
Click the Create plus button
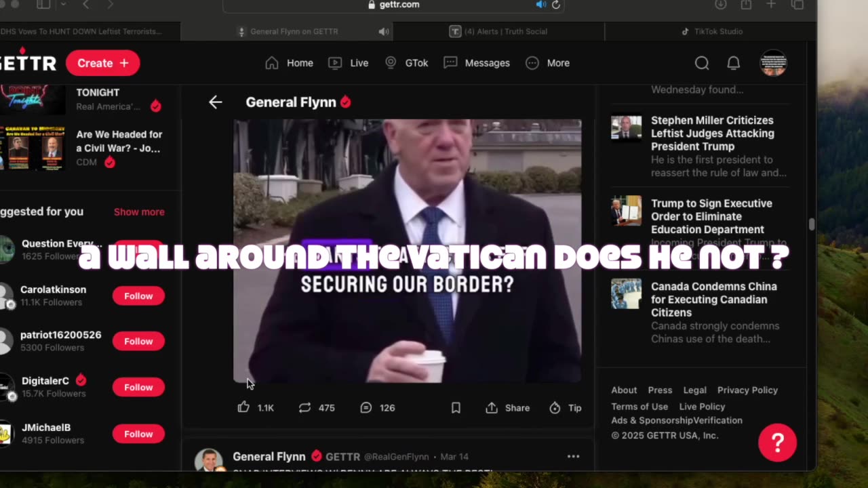102,63
